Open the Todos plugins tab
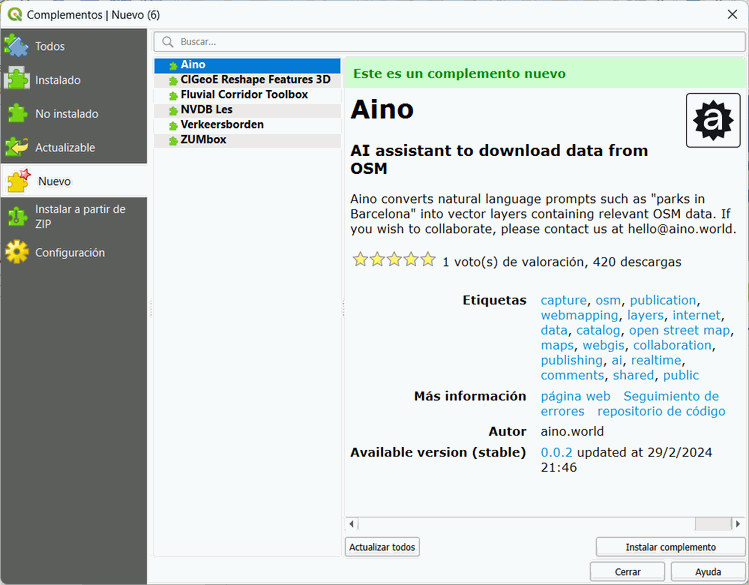749x585 pixels. [x=74, y=46]
